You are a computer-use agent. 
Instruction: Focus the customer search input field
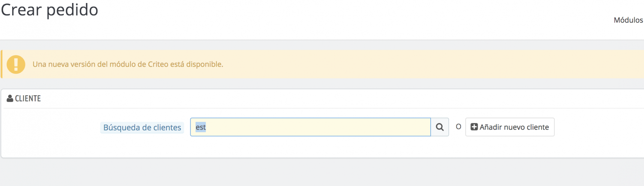click(310, 127)
